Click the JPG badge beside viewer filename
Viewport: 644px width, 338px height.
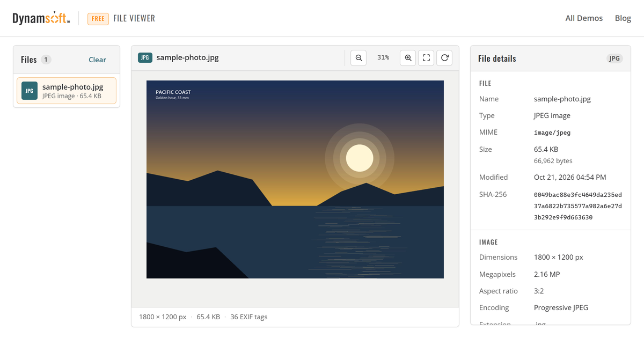click(145, 58)
